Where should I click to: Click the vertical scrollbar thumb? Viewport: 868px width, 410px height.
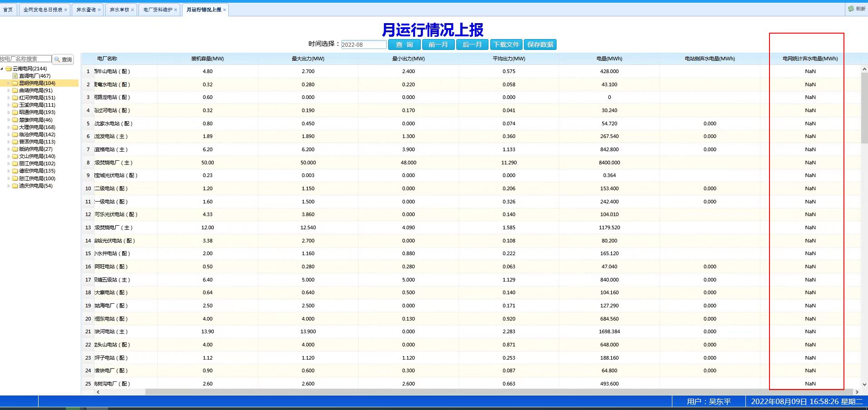point(864,108)
